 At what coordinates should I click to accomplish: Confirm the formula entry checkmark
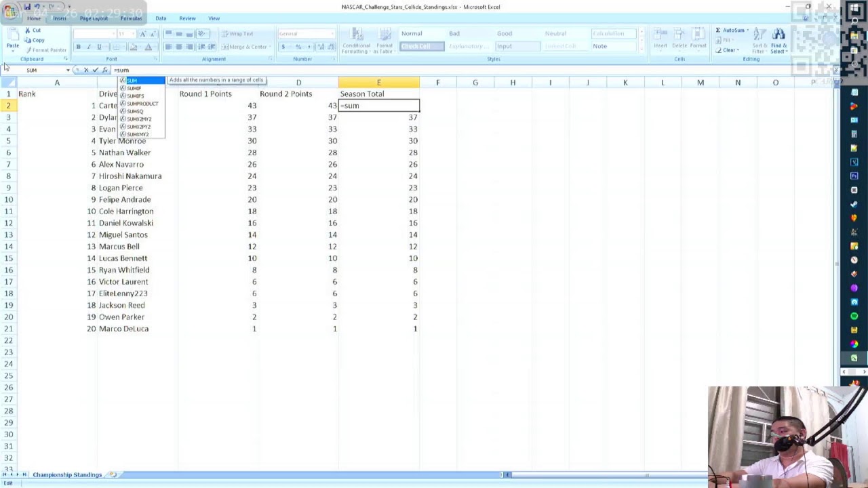[x=96, y=70]
